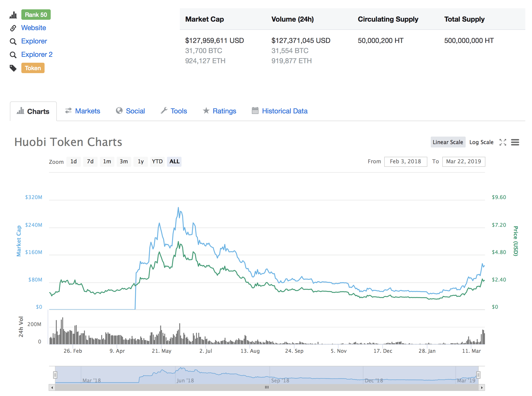Click the From date field Feb 3, 2018
The width and height of the screenshot is (532, 396).
pyautogui.click(x=406, y=161)
